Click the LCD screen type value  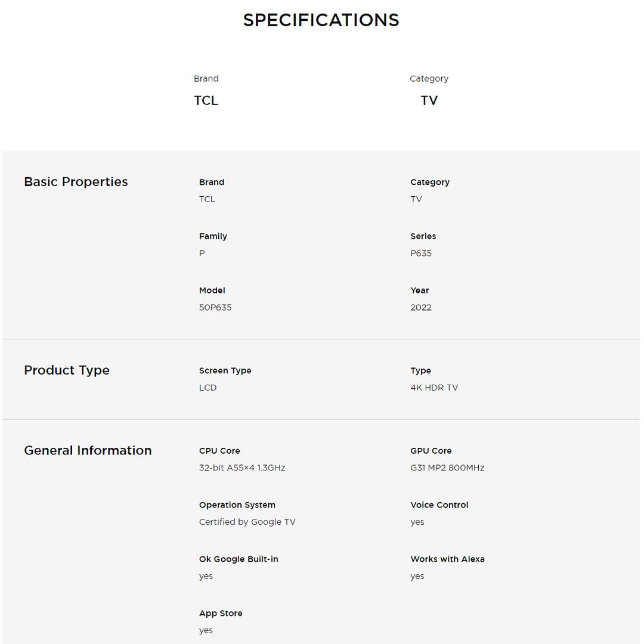pos(208,388)
